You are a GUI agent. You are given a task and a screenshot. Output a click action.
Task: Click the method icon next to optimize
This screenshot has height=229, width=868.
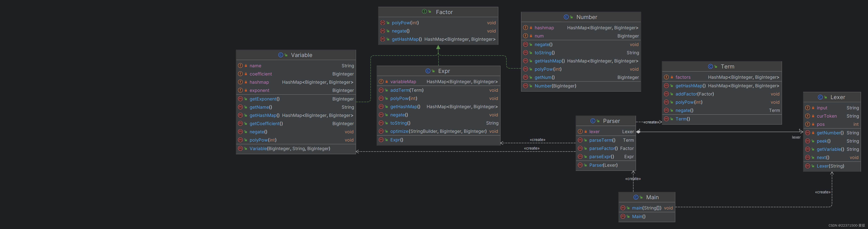(381, 131)
